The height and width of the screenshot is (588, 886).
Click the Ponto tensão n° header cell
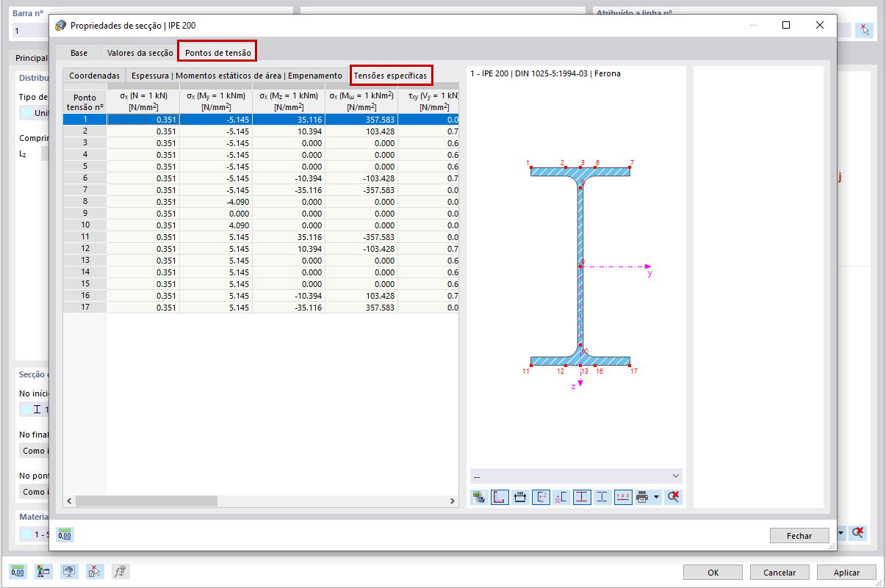coord(85,101)
